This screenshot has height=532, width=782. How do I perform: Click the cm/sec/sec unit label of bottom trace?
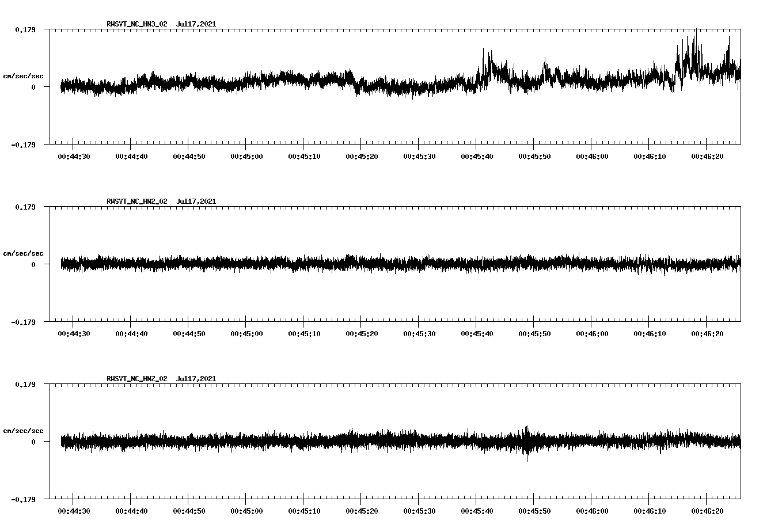click(x=24, y=430)
